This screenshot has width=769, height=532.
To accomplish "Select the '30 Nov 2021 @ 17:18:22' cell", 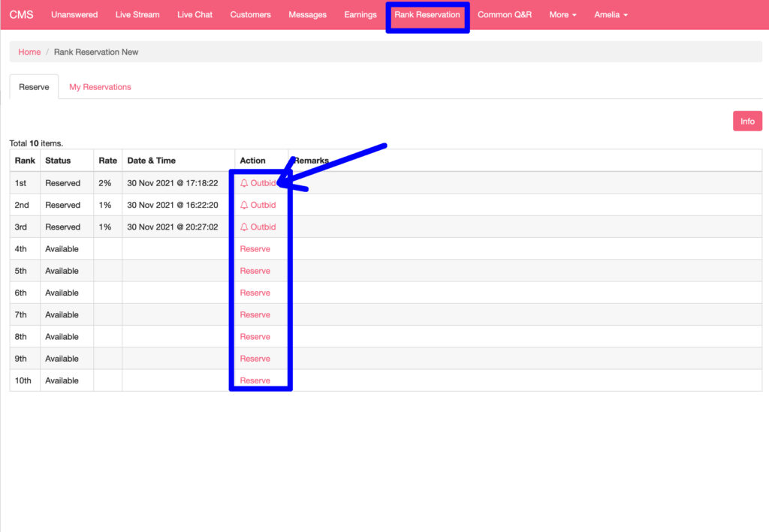I will (x=173, y=183).
